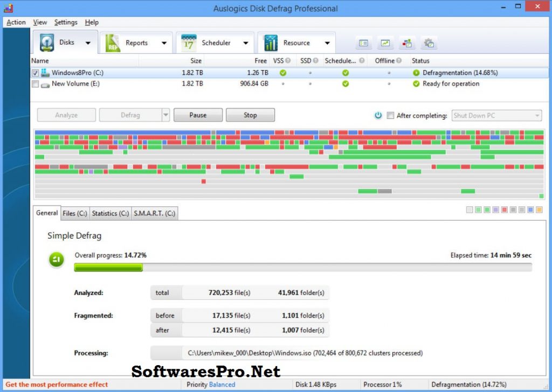
Task: Click the performance chart toolbar icon
Action: pyautogui.click(x=385, y=43)
